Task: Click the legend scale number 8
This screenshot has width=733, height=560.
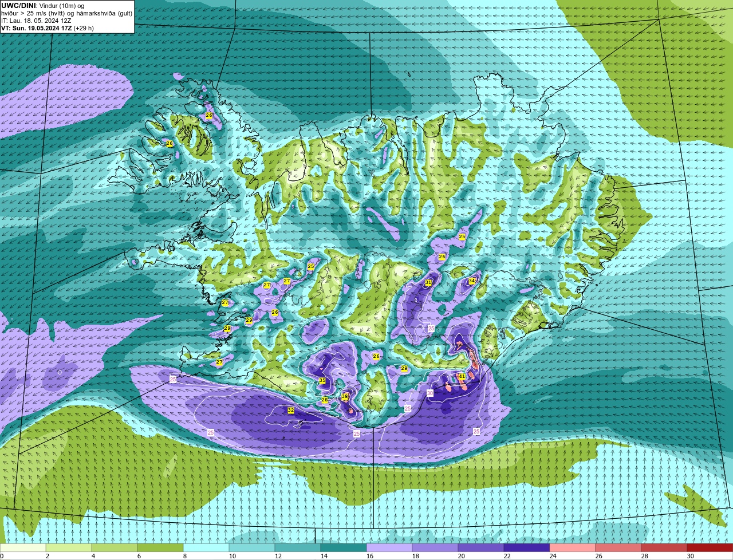Action: point(185,556)
